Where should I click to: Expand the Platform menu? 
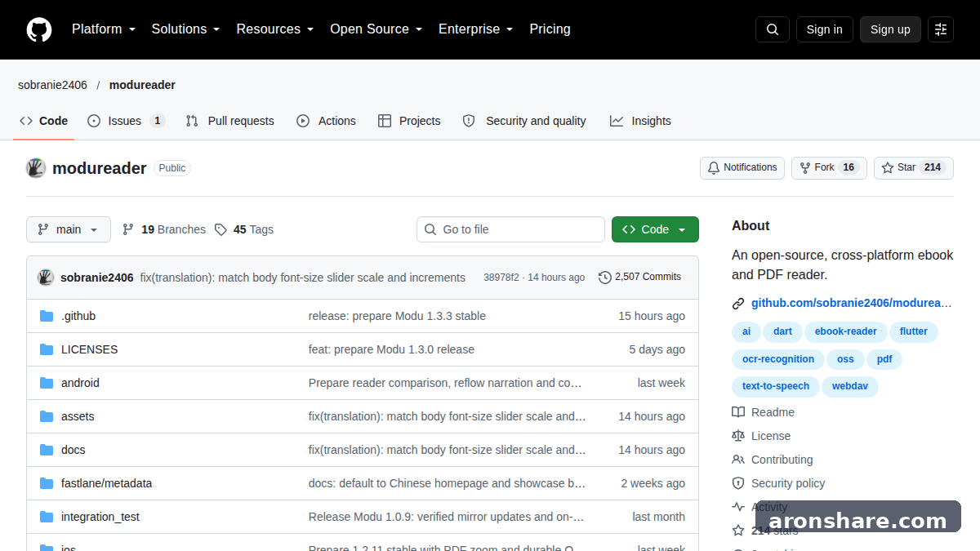point(104,29)
